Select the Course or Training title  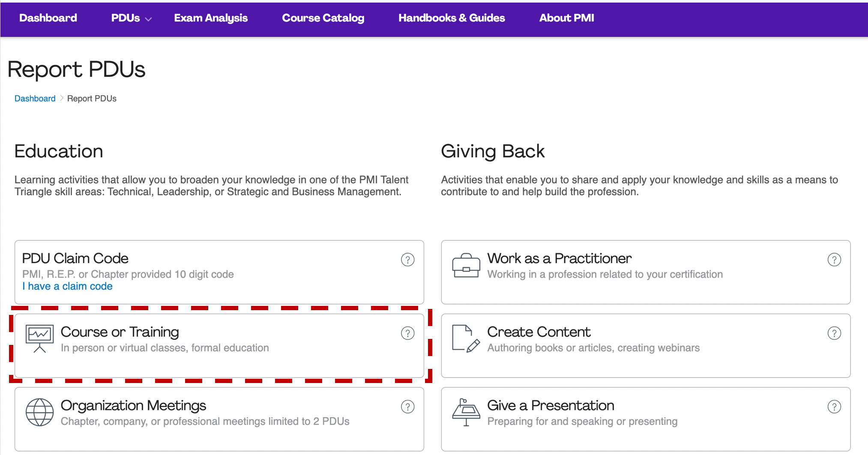[120, 332]
